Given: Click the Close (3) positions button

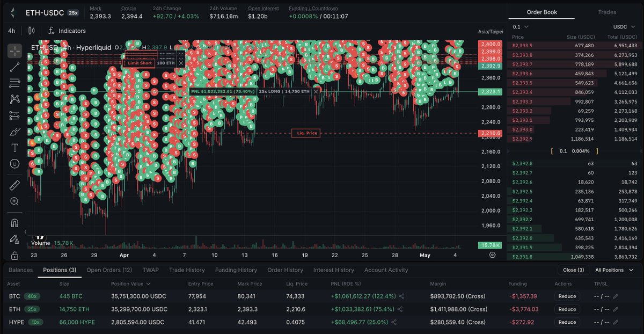Looking at the screenshot, I should point(573,270).
